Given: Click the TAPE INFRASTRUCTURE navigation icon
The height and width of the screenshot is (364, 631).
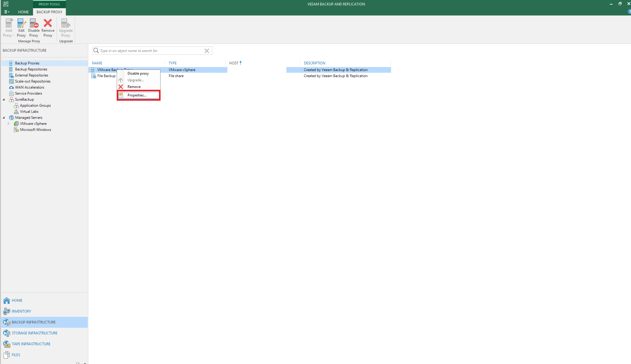Looking at the screenshot, I should (7, 344).
